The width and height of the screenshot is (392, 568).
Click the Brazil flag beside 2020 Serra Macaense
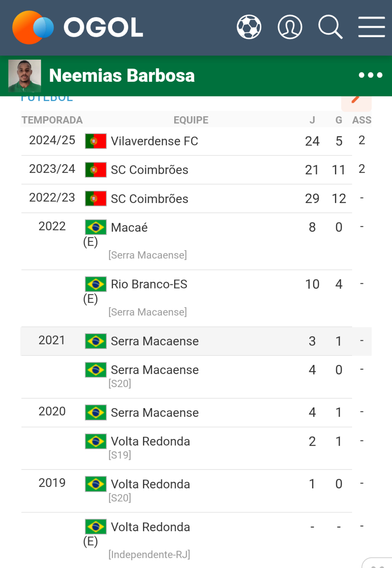(96, 413)
